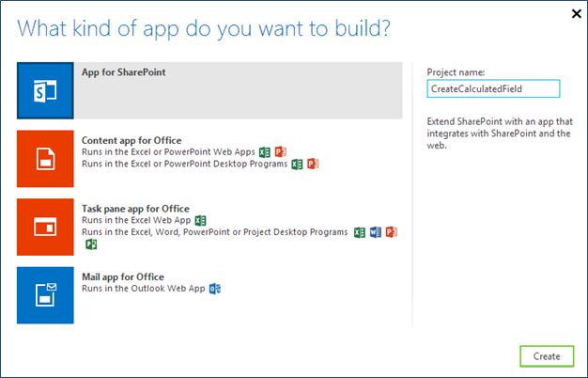Click 'Runs in the Excel Web App' text
The width and height of the screenshot is (588, 378).
pyautogui.click(x=136, y=220)
